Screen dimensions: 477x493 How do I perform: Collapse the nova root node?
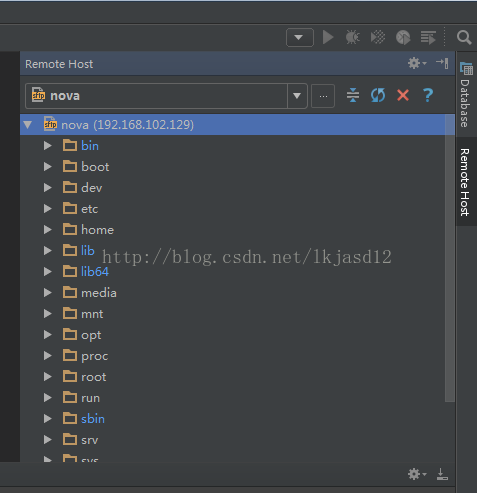pos(28,125)
